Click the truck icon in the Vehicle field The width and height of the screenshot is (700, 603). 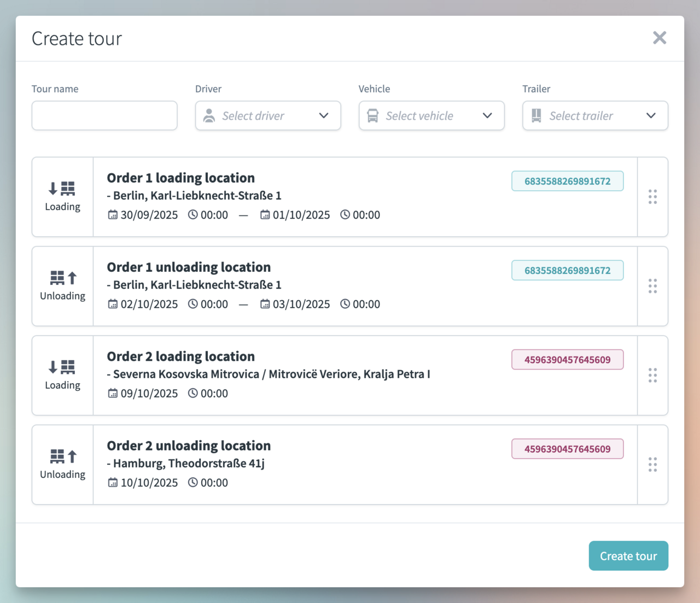[x=372, y=115]
